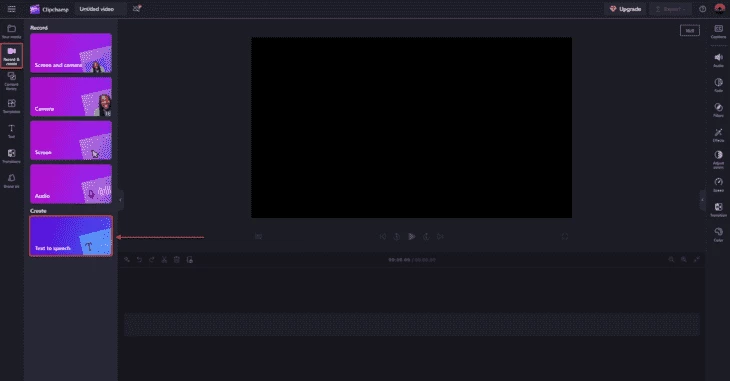
Task: Open the help question mark icon
Action: pyautogui.click(x=703, y=9)
